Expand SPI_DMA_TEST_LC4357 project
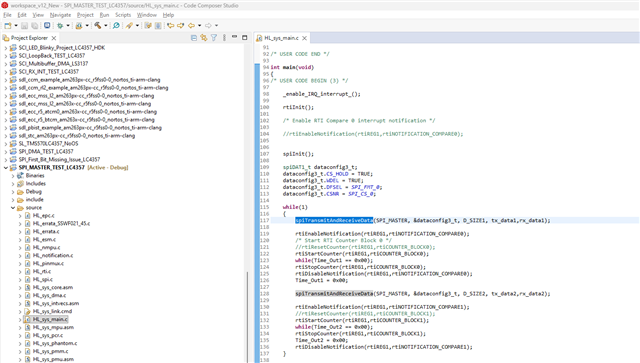This screenshot has height=363, width=640. pos(6,151)
